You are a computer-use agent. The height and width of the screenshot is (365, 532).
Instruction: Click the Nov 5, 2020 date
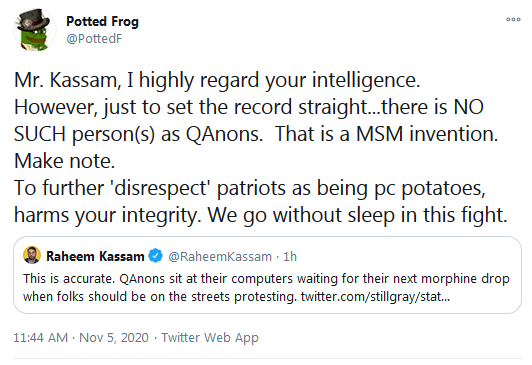[114, 338]
